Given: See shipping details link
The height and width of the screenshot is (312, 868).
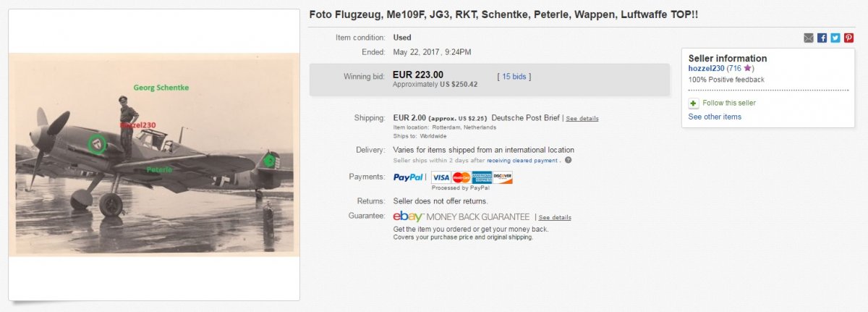Looking at the screenshot, I should coord(582,119).
